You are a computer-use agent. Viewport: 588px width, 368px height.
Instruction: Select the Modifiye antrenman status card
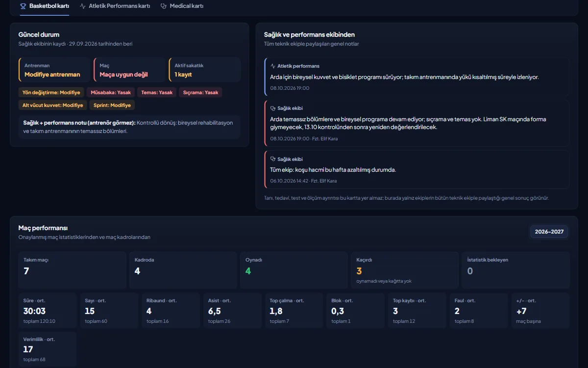pos(54,70)
